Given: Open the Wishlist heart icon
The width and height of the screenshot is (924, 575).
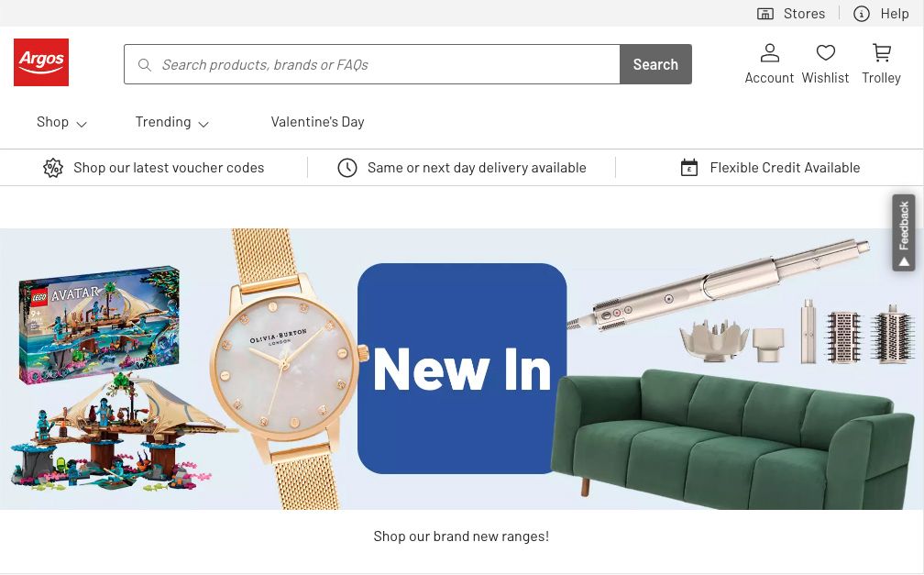Looking at the screenshot, I should 825,53.
